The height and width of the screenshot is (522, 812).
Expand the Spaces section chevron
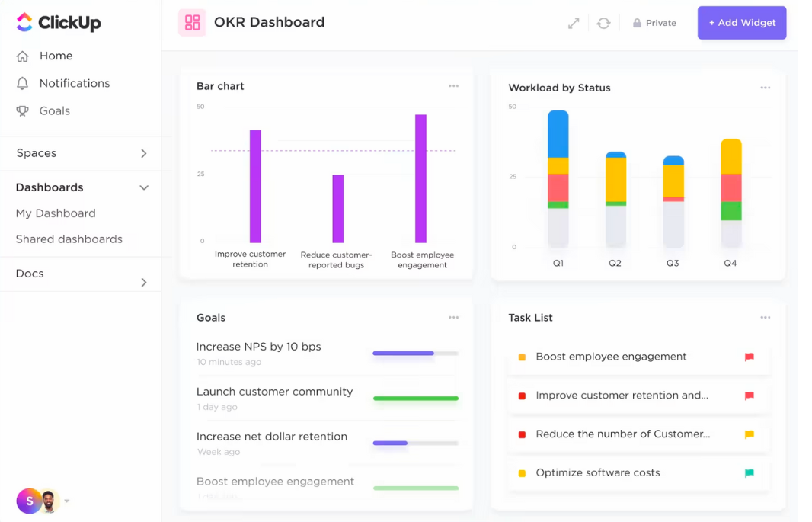coord(144,154)
